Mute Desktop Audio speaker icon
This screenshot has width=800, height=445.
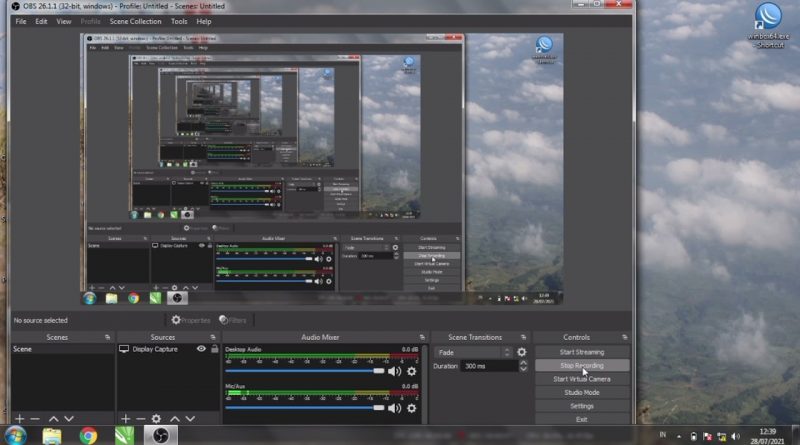tap(394, 371)
